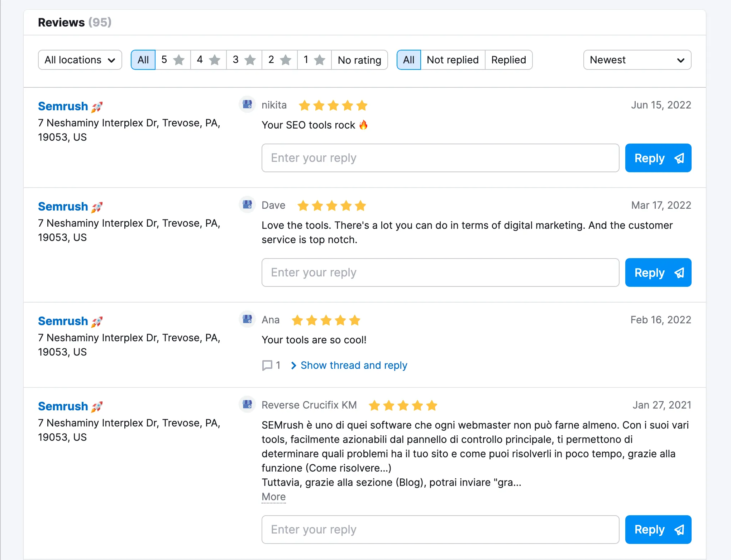
Task: Click the date Jan 27, 2021
Action: [x=662, y=405]
